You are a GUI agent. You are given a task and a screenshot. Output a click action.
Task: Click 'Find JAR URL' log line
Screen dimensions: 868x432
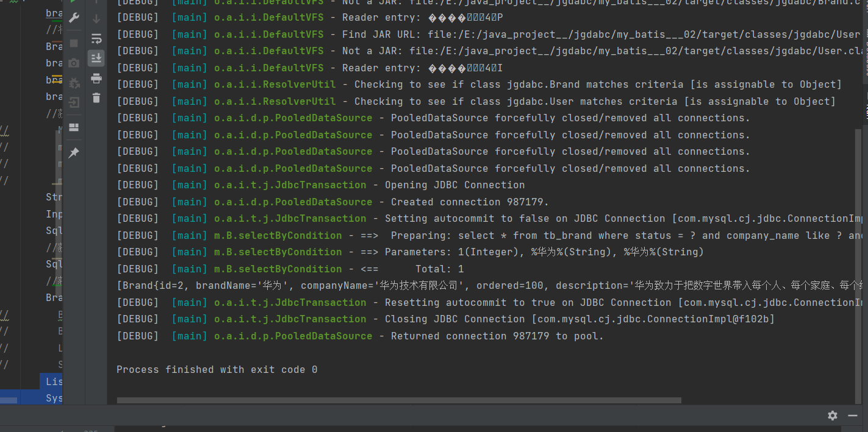point(488,34)
